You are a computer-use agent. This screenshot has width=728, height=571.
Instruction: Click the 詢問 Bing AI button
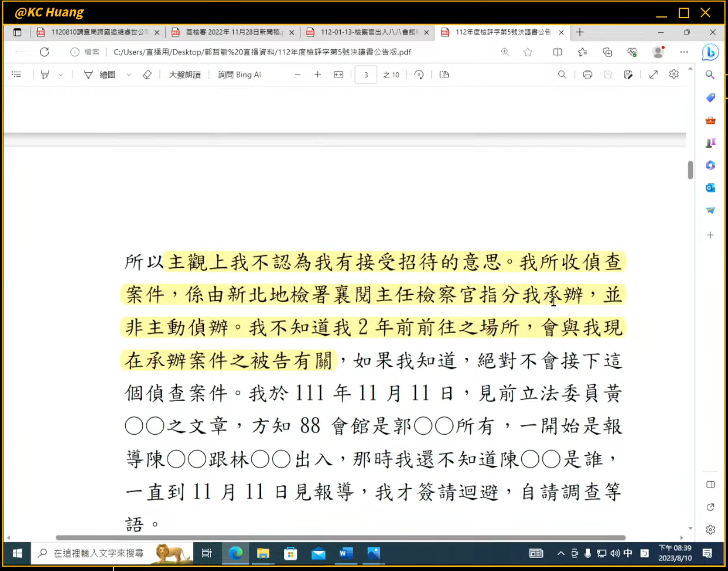click(x=239, y=75)
